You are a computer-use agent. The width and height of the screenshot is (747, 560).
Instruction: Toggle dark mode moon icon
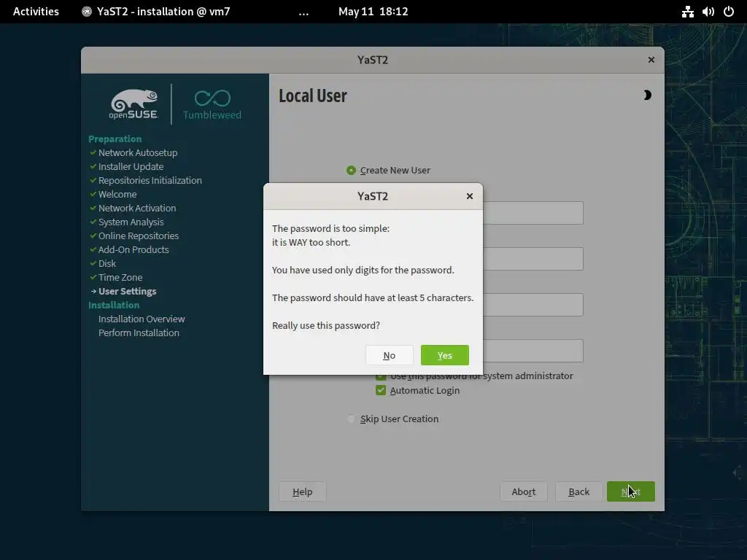tap(646, 96)
